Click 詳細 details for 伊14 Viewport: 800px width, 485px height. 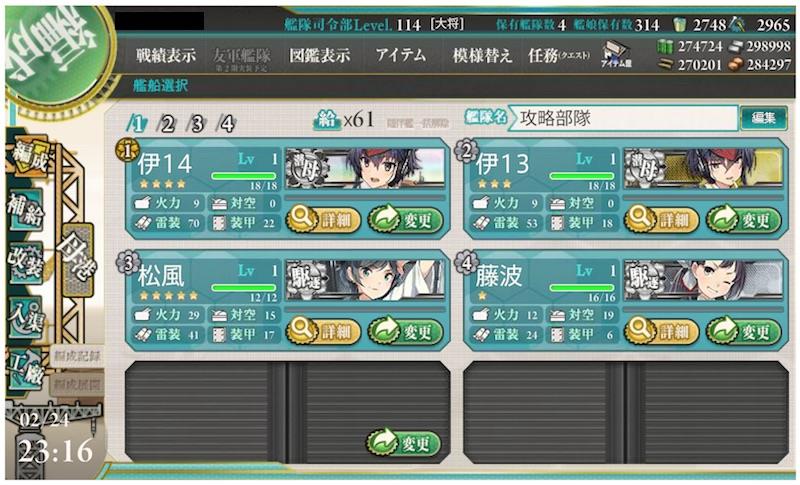(x=323, y=220)
